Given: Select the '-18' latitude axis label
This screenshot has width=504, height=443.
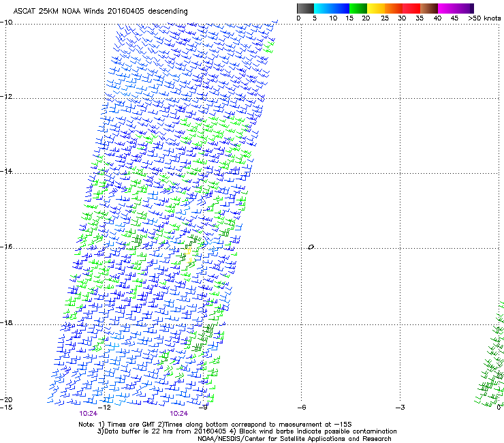Looking at the screenshot, I should pos(6,322).
